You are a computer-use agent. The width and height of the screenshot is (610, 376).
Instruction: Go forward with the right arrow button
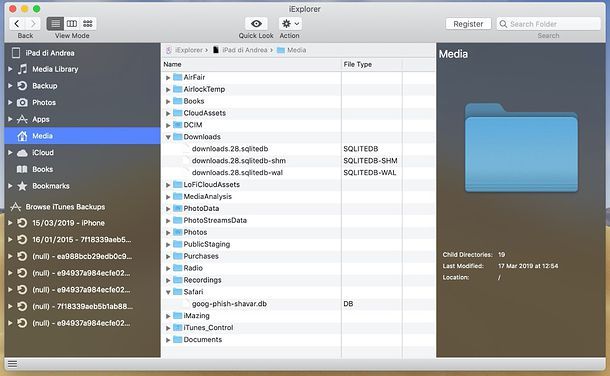[x=33, y=24]
